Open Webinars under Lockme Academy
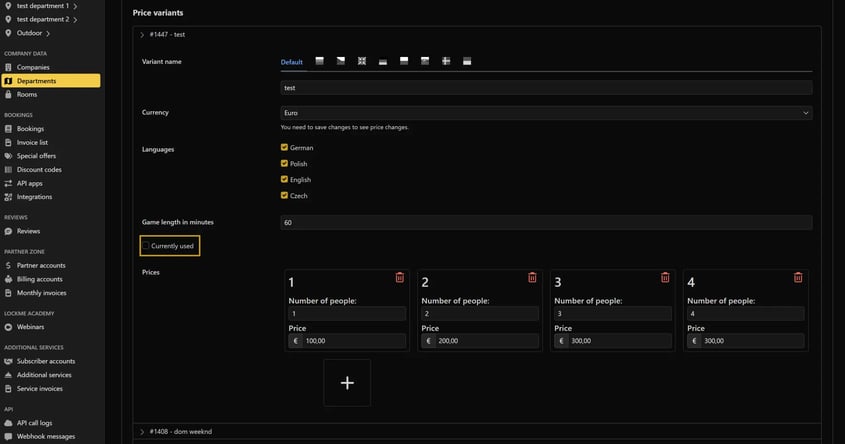The height and width of the screenshot is (444, 845). (32, 327)
